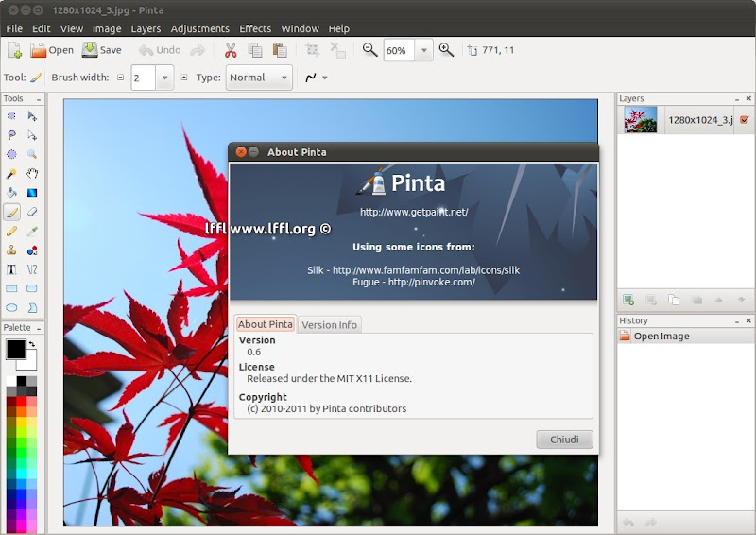The height and width of the screenshot is (535, 756).
Task: Toggle visibility checkbox of 1280x1024_3 layer
Action: point(745,120)
